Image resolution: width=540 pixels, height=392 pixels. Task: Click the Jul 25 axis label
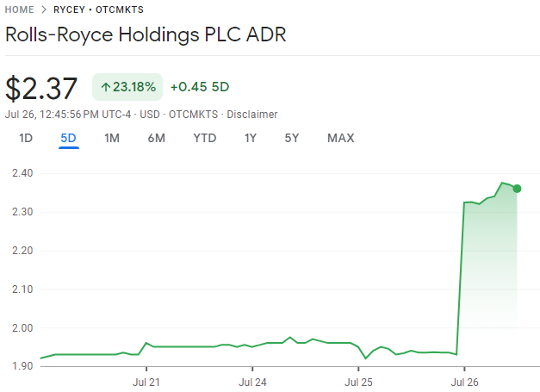click(x=358, y=383)
